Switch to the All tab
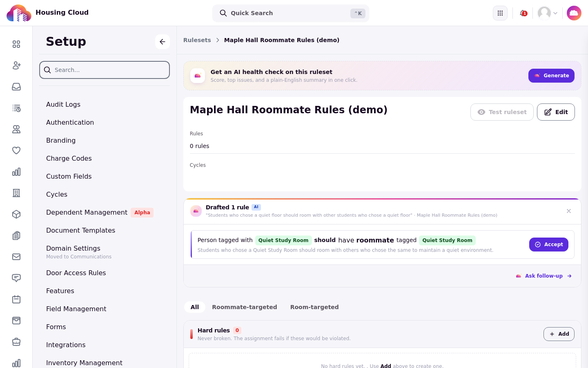Viewport: 588px width, 368px height. pos(195,307)
